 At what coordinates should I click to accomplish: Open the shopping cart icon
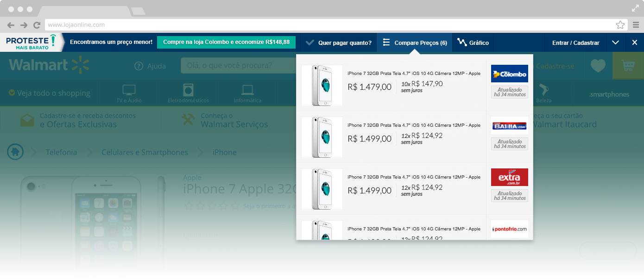point(628,66)
